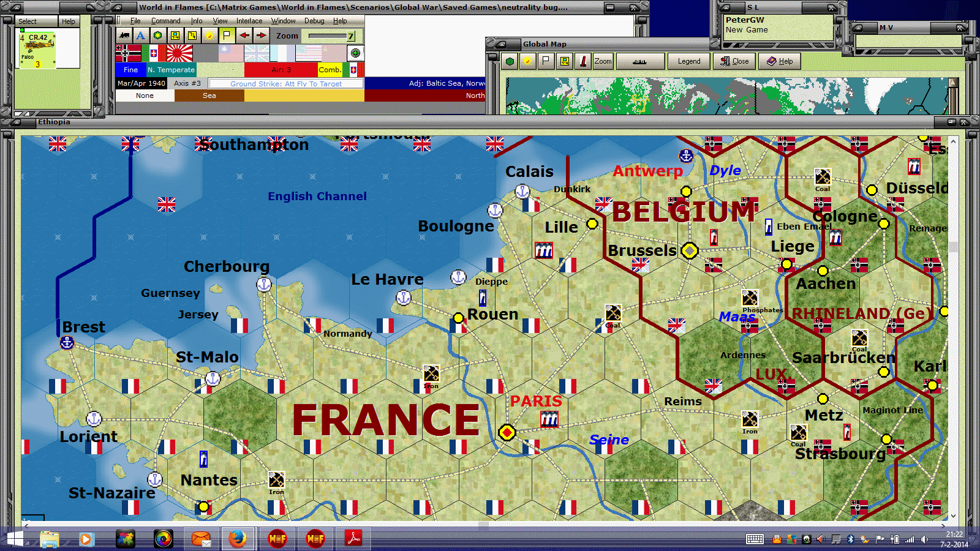Select the faded French tricolor flag

click(x=282, y=53)
